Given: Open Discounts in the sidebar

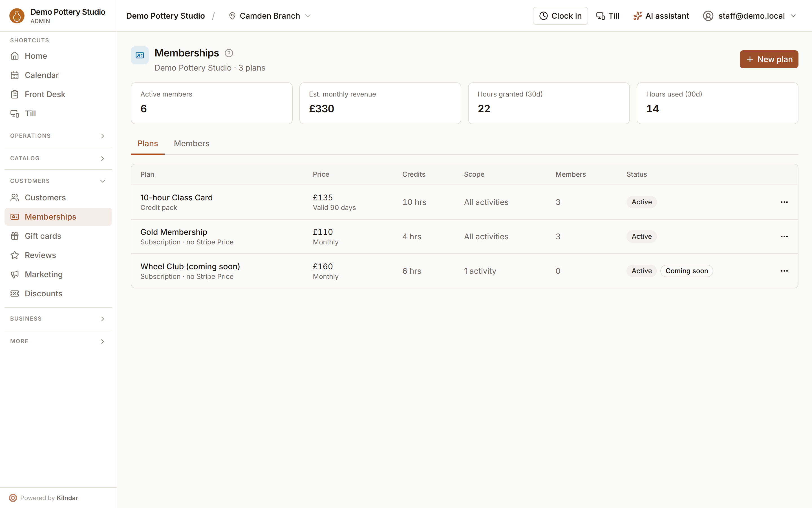Looking at the screenshot, I should coord(58,293).
